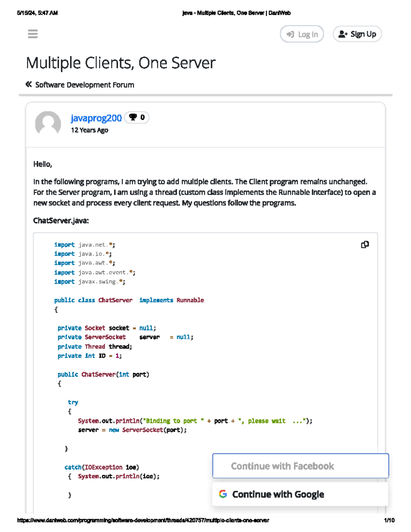Click the daniweb.com URL in page footer
The width and height of the screenshot is (411, 532).
pyautogui.click(x=143, y=520)
